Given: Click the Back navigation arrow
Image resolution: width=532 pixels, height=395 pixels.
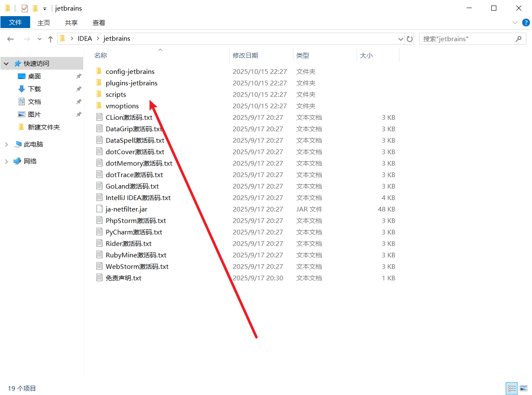Looking at the screenshot, I should click(x=11, y=39).
